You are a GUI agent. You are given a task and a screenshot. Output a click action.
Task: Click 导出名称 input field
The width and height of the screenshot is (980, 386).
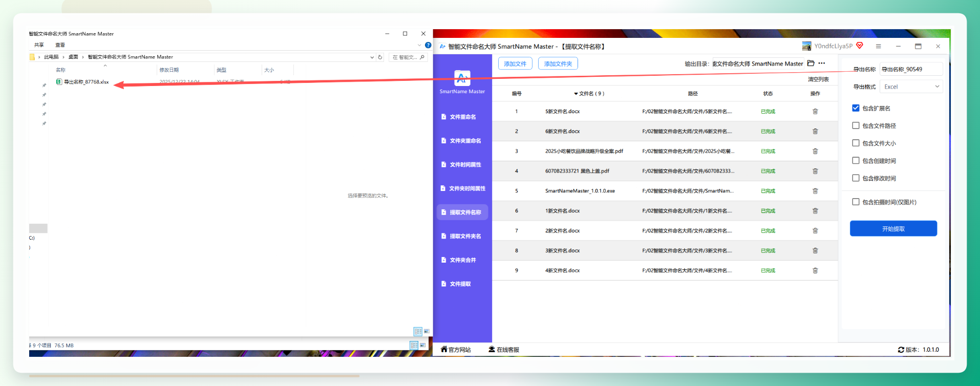click(x=911, y=69)
